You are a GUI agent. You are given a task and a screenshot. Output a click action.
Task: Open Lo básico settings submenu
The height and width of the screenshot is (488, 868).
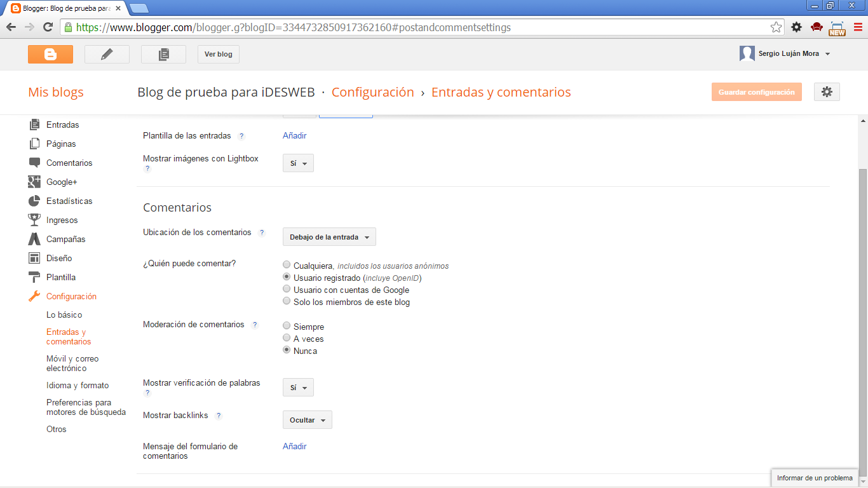point(64,315)
